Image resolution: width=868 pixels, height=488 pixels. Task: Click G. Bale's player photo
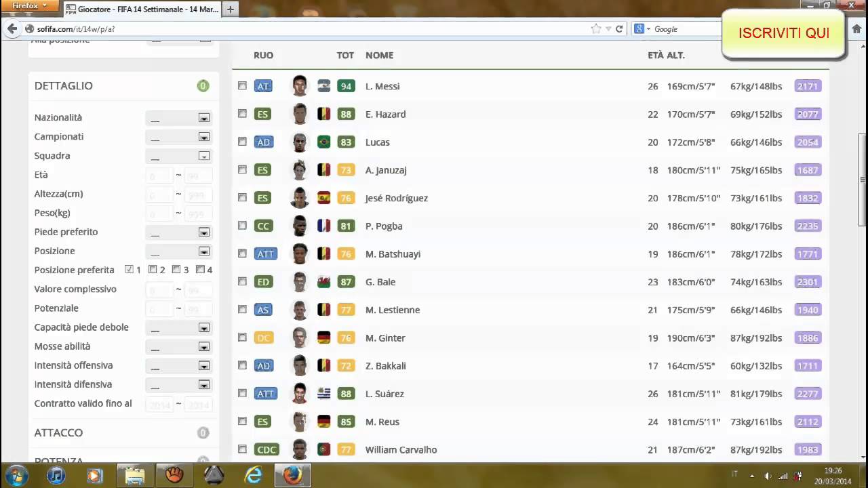[300, 282]
